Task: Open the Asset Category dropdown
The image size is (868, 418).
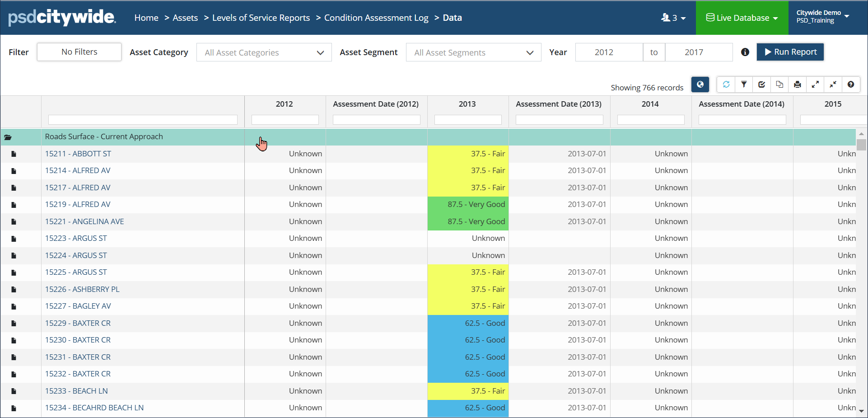Action: [x=264, y=52]
